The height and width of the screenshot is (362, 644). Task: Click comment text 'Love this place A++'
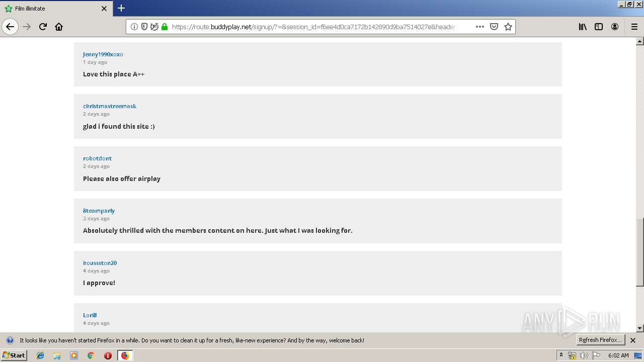coord(114,74)
